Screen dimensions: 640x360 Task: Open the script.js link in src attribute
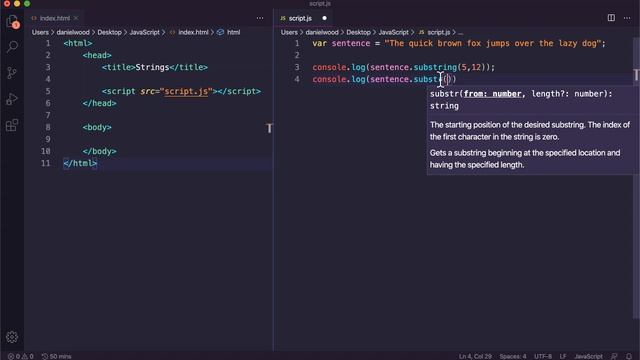(186, 91)
